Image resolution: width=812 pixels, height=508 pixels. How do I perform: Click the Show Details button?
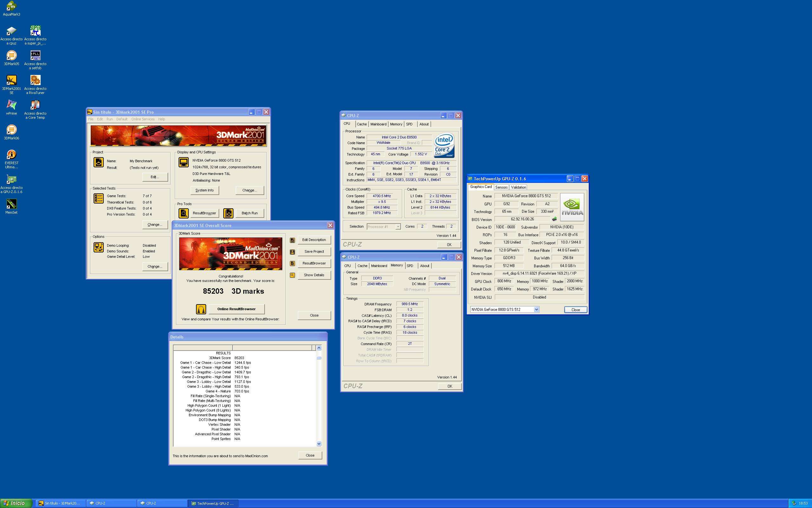tap(314, 275)
